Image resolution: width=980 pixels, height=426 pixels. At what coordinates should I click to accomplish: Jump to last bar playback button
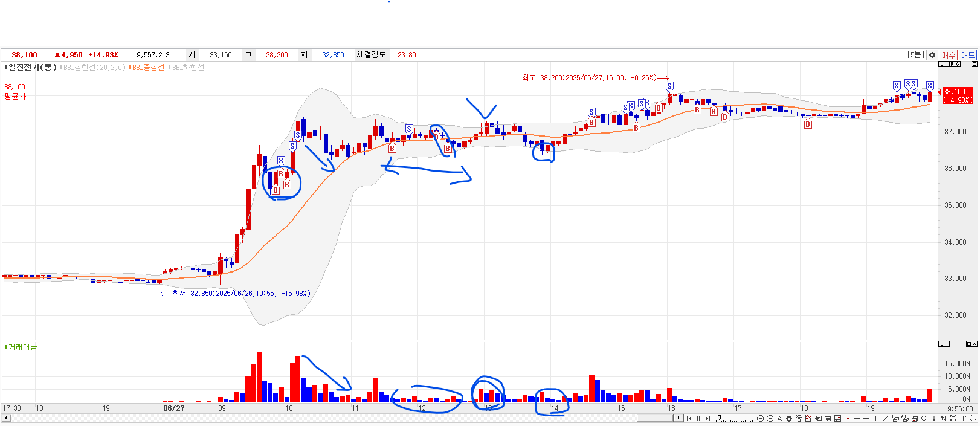[x=708, y=418]
